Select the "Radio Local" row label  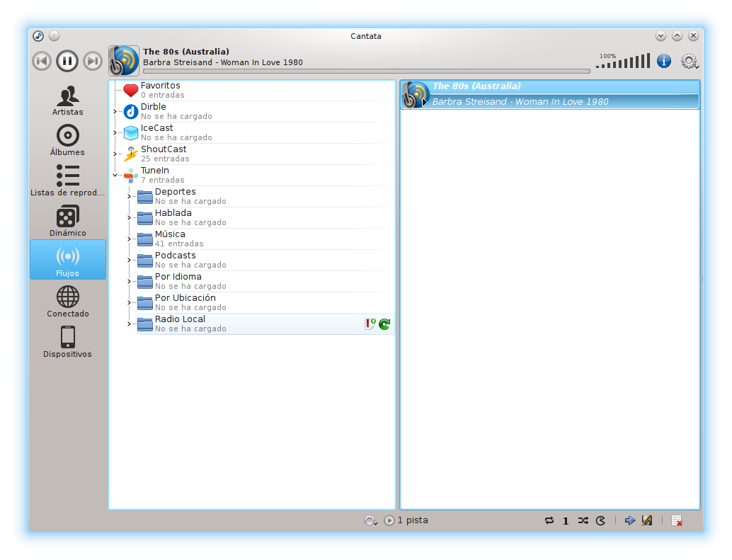(181, 319)
